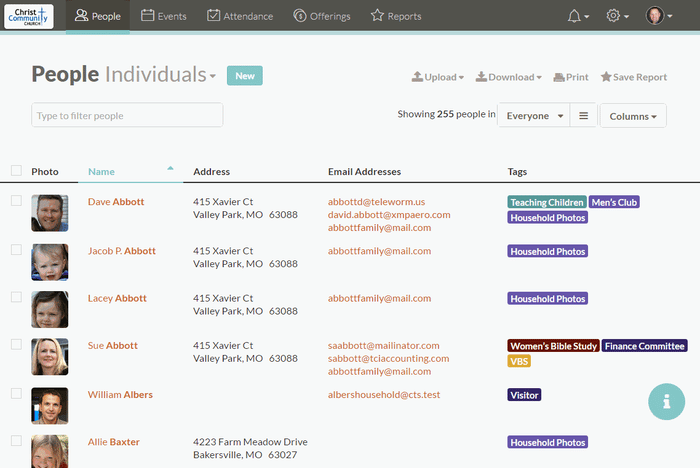Expand the Everyone filter dropdown

(534, 116)
